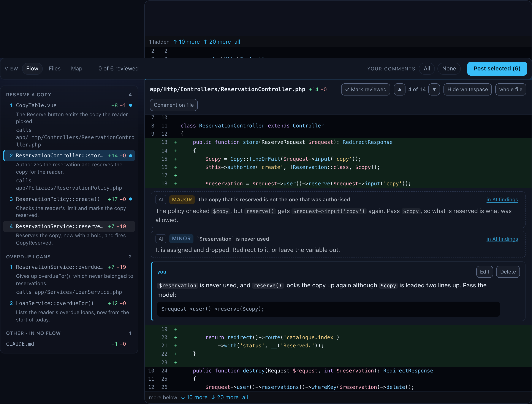
Task: Select LoanService::overdueFor() flow step
Action: click(x=69, y=303)
